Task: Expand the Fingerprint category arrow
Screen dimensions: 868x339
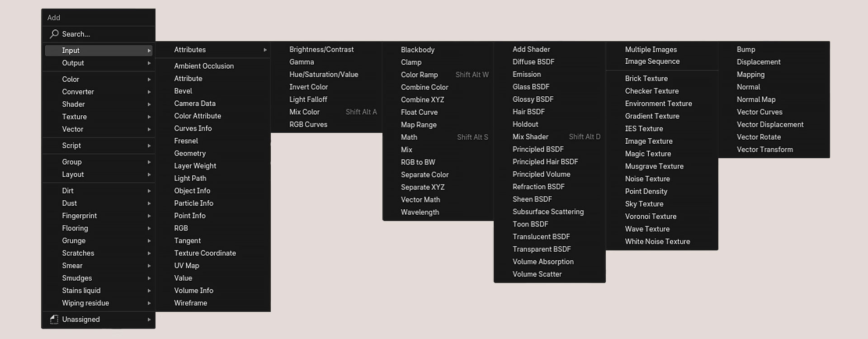Action: [x=149, y=216]
